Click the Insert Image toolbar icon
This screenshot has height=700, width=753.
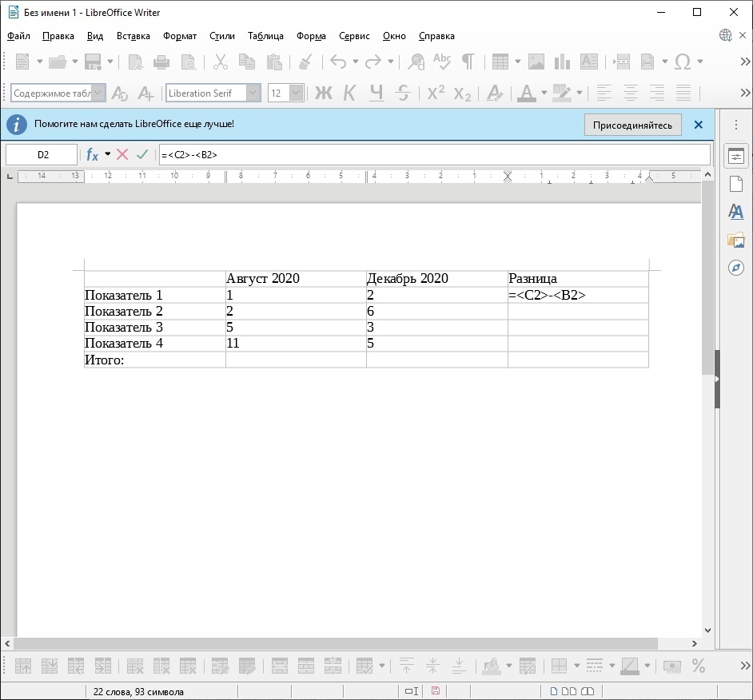536,62
